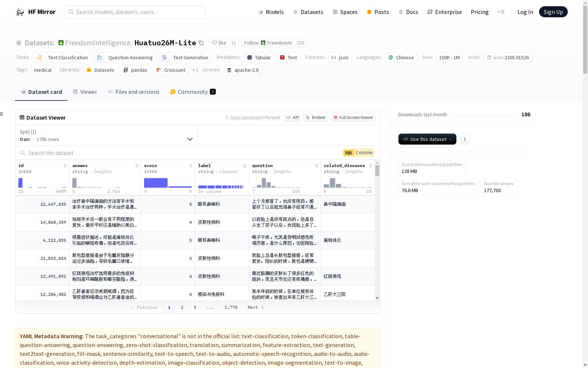Click the HF Mirror logo
The image size is (588, 368).
tap(36, 11)
